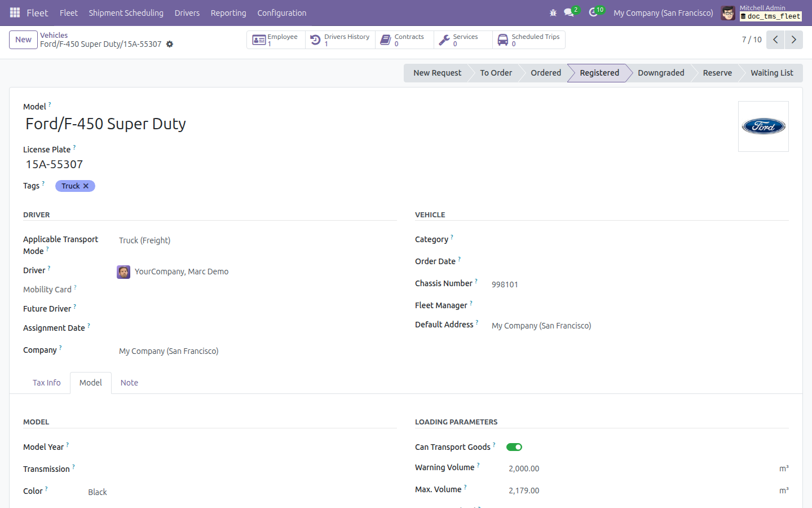
Task: Go to the previous vehicle record
Action: (776, 40)
